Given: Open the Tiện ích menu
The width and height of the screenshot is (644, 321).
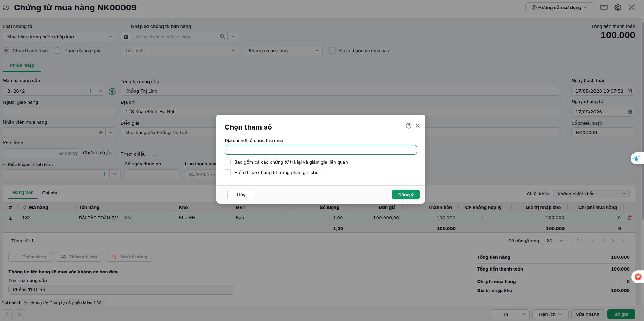Looking at the screenshot, I should pyautogui.click(x=550, y=314).
